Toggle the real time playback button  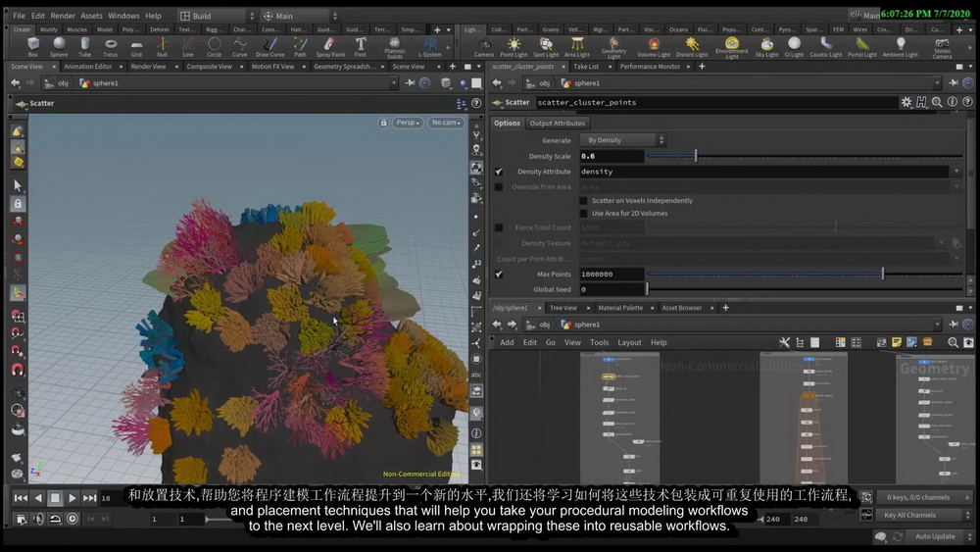coord(73,519)
